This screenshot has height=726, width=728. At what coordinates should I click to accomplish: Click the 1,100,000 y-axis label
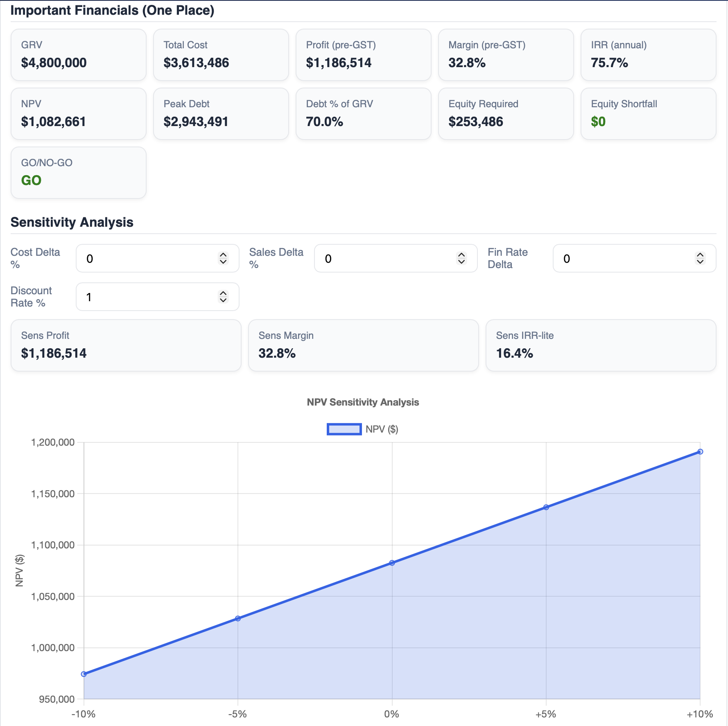[53, 545]
